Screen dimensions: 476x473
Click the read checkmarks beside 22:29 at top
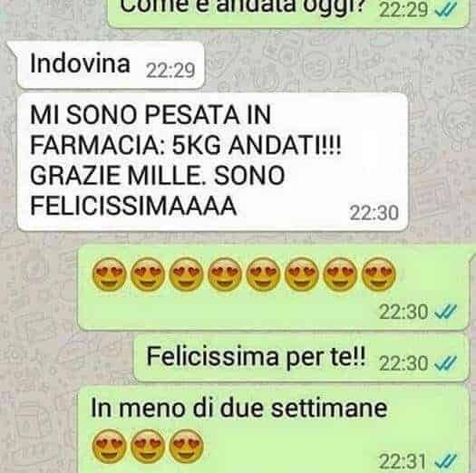point(446,10)
